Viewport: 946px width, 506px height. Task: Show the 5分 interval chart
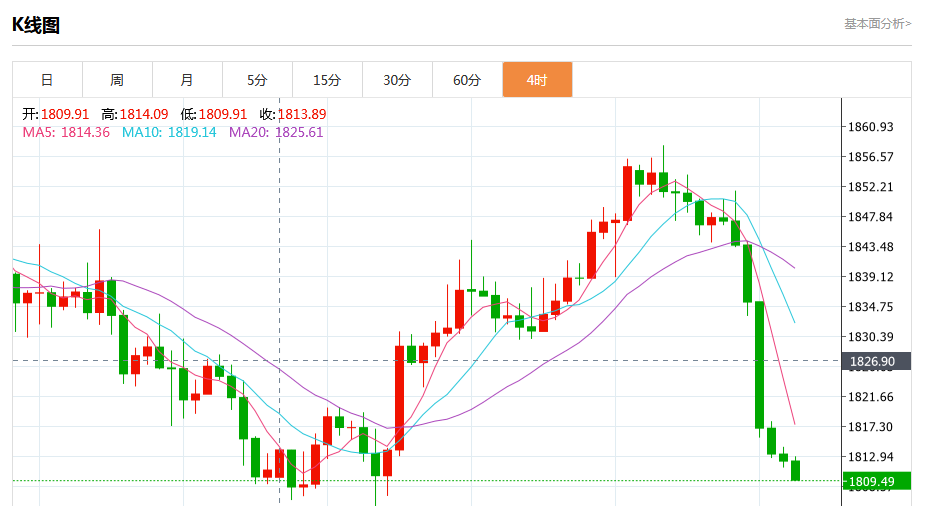tap(257, 80)
